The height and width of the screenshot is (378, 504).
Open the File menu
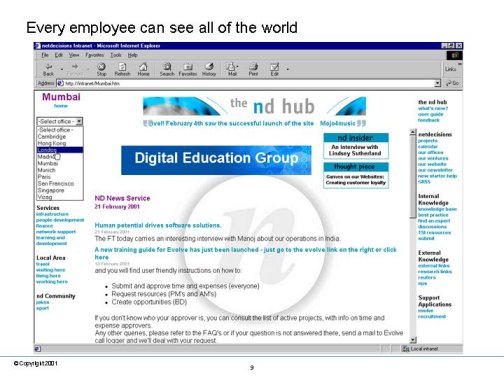[45, 55]
